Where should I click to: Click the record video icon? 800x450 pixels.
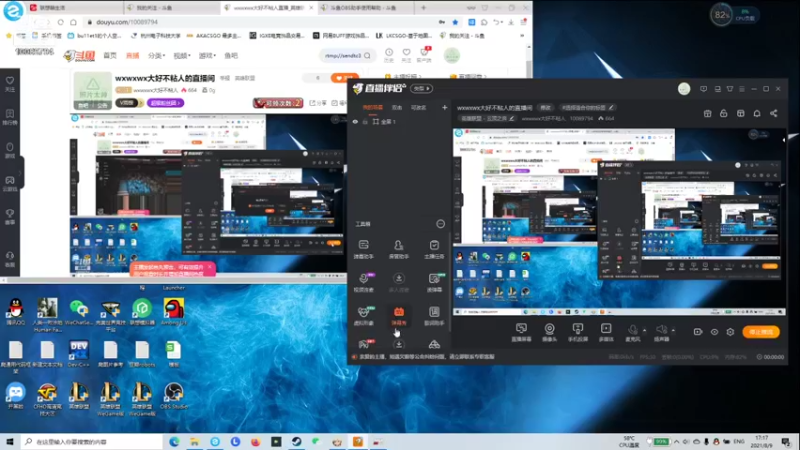click(697, 332)
